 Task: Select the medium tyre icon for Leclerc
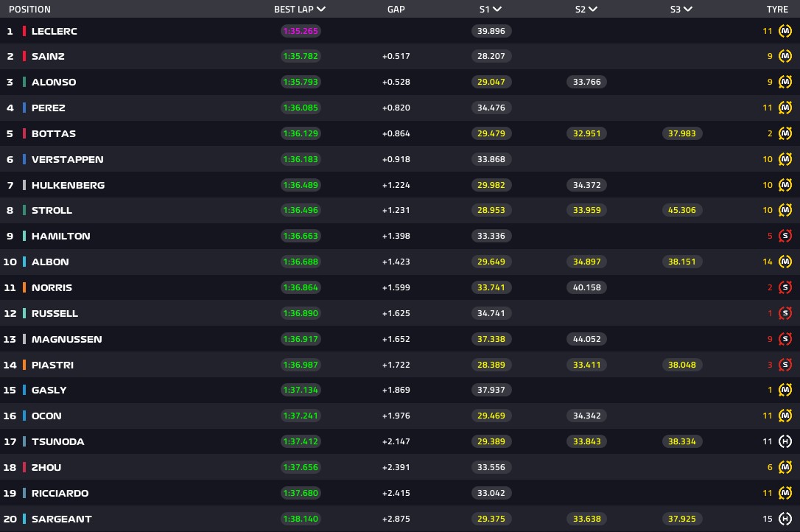pyautogui.click(x=785, y=30)
